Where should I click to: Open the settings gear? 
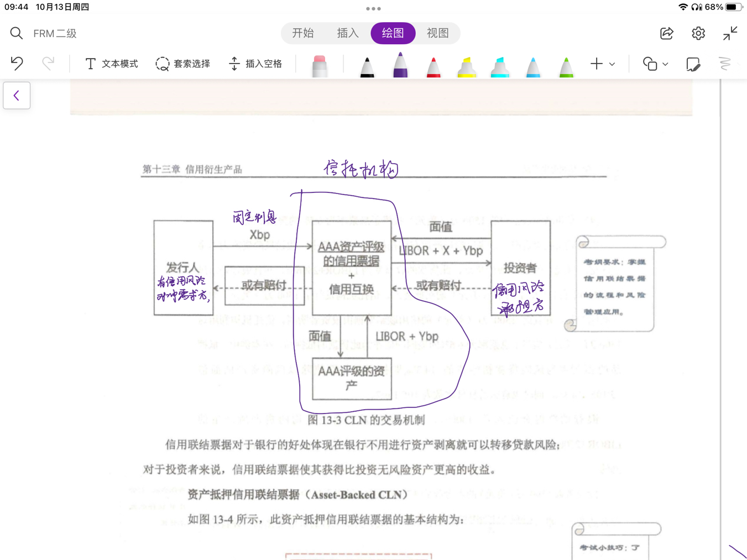pos(698,34)
